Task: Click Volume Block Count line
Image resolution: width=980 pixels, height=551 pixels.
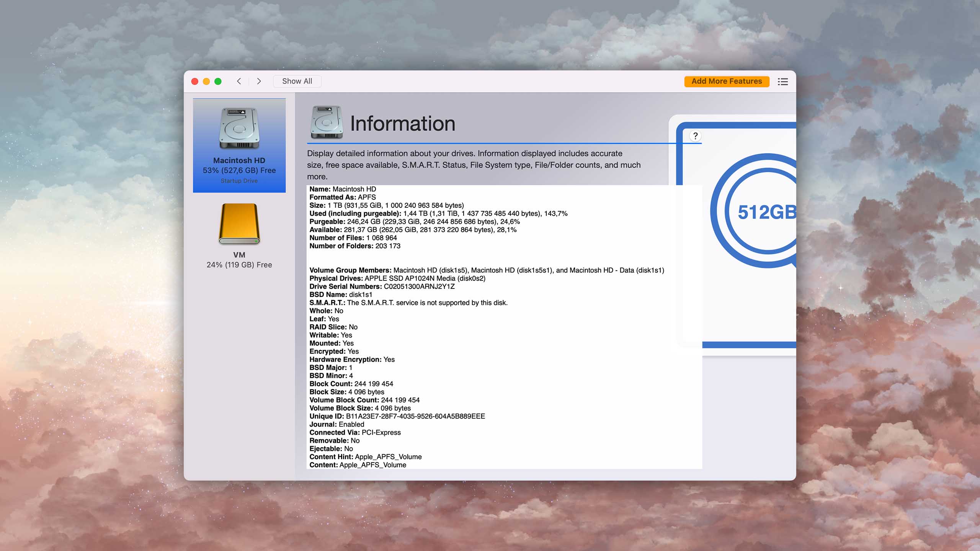Action: [x=364, y=400]
